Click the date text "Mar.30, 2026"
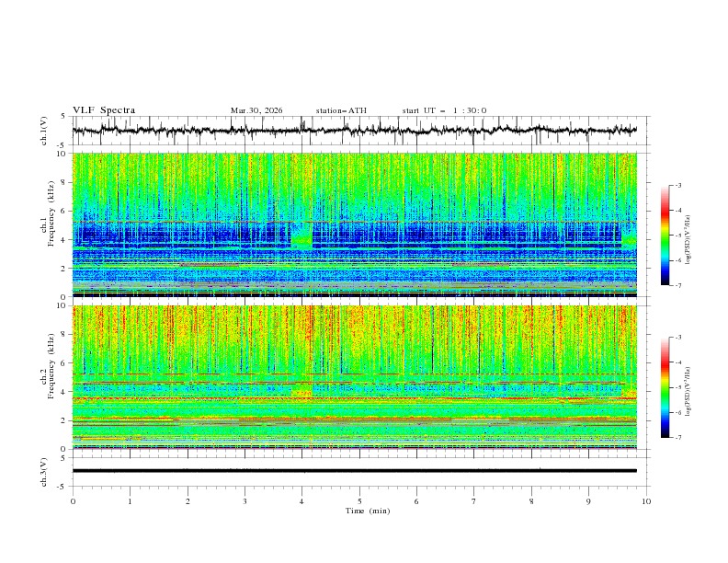The width and height of the screenshot is (728, 563). (256, 110)
